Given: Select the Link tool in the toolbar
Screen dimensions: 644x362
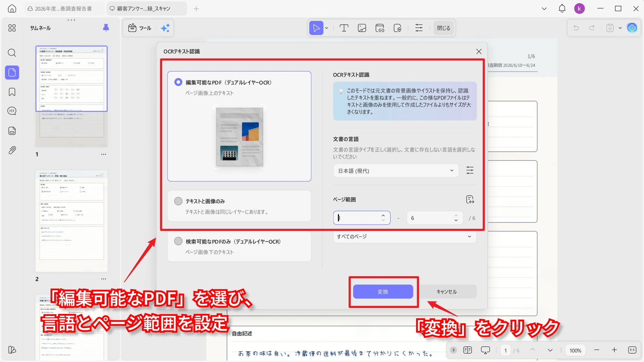Looking at the screenshot, I should coord(380,28).
